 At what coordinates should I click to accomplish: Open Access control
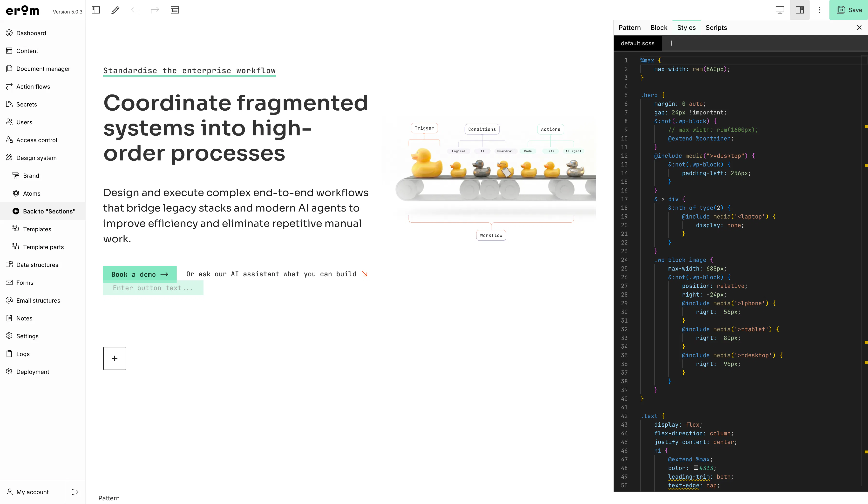pos(43,140)
